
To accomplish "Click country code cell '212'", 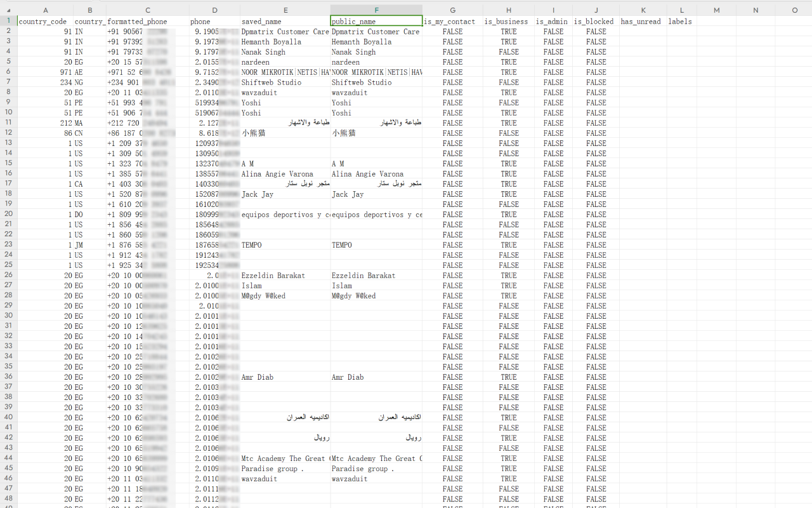I will [45, 123].
